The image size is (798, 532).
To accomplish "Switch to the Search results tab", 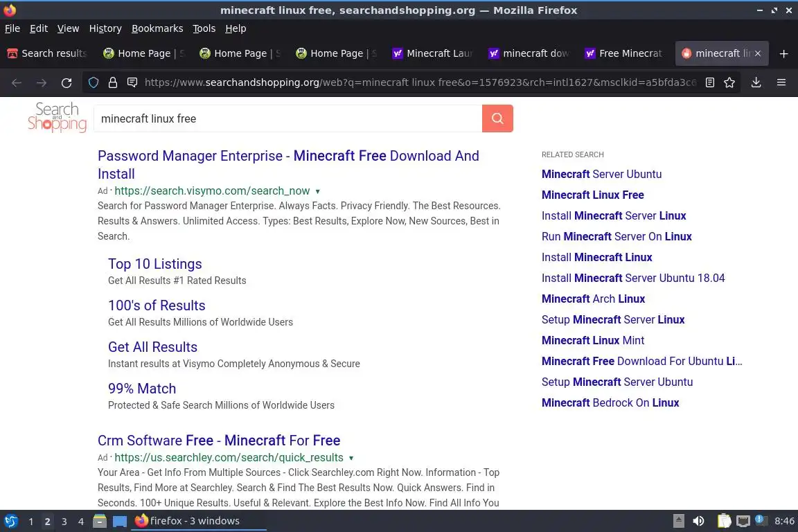I will click(x=48, y=53).
